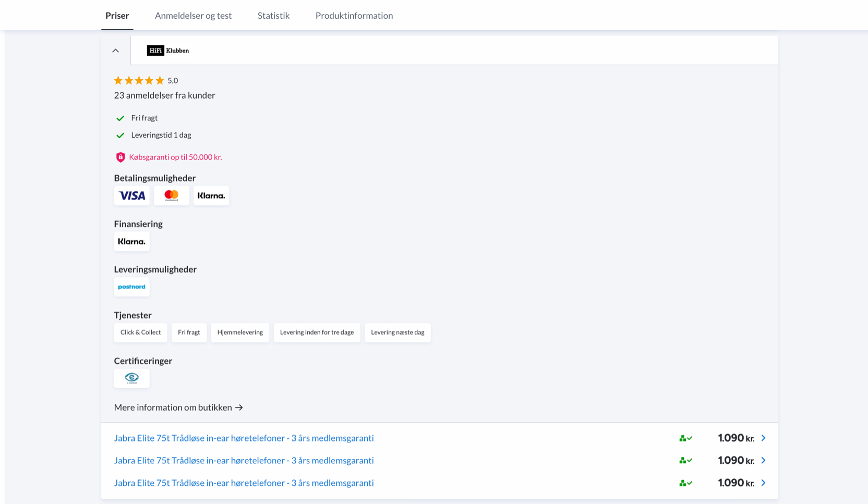Click the Click & Collect service chip
The width and height of the screenshot is (868, 504).
(x=141, y=332)
